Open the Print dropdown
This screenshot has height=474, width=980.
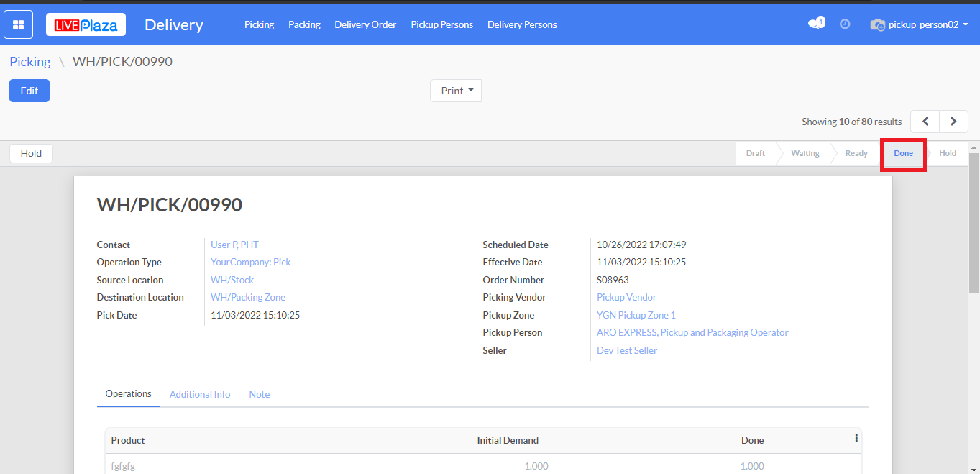point(456,91)
